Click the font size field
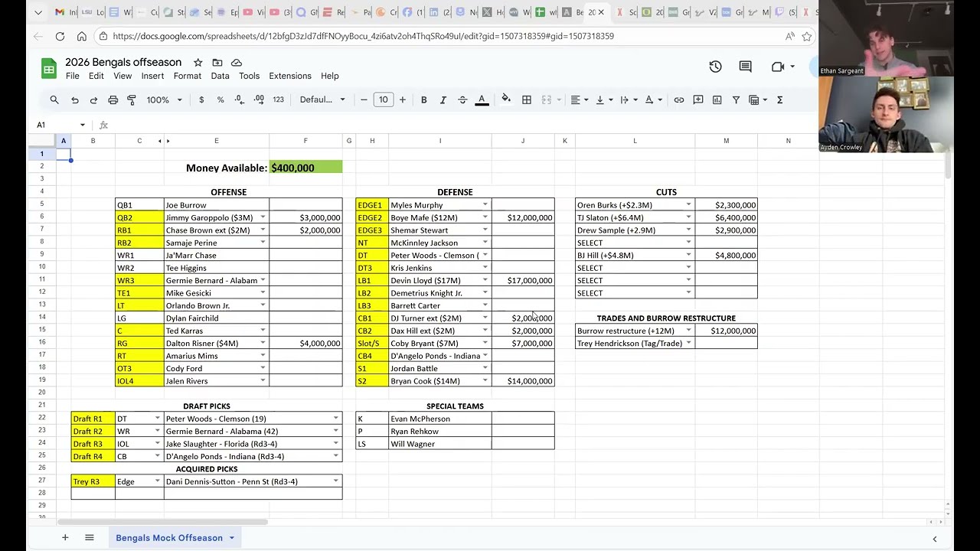The height and width of the screenshot is (551, 980). coord(383,99)
